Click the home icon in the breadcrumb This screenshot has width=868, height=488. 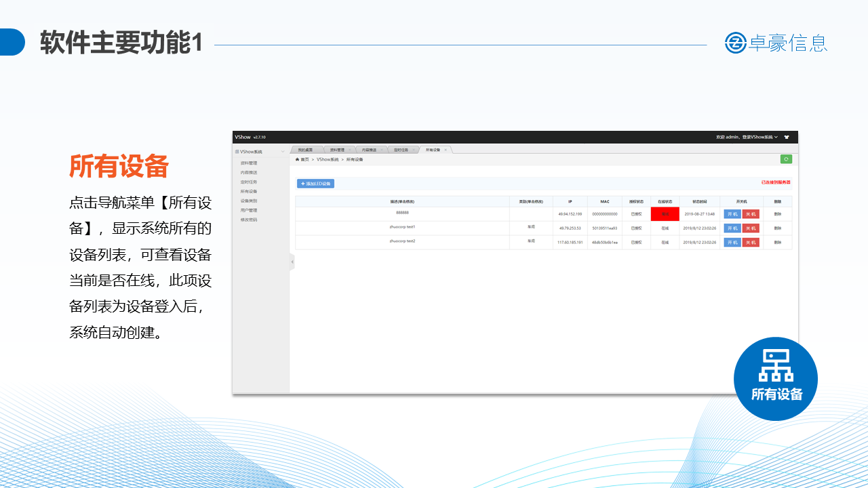click(297, 159)
